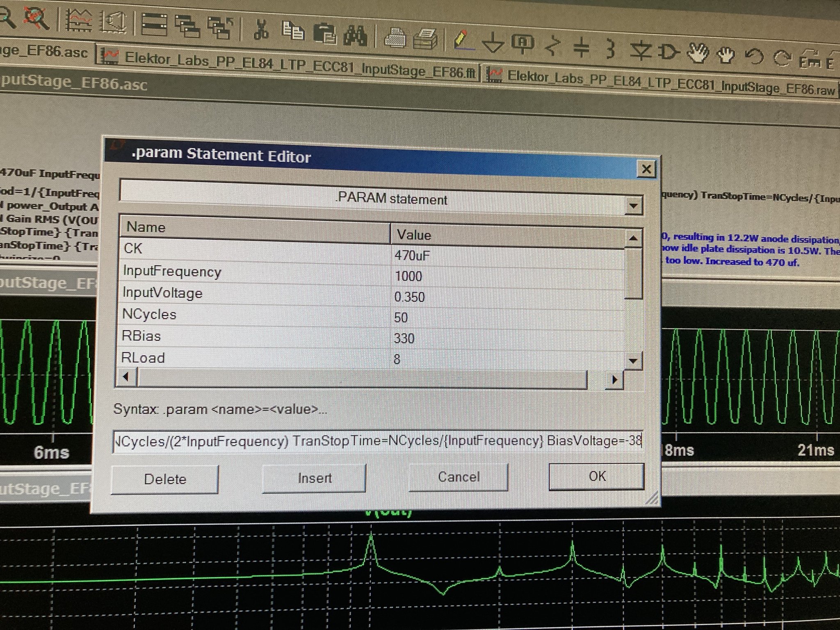Click the Insert button
840x630 pixels.
(315, 478)
